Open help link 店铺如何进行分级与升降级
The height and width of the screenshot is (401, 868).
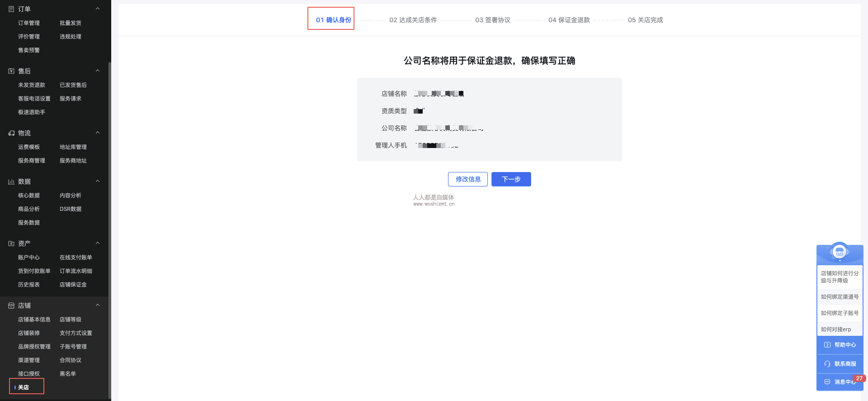(x=840, y=277)
